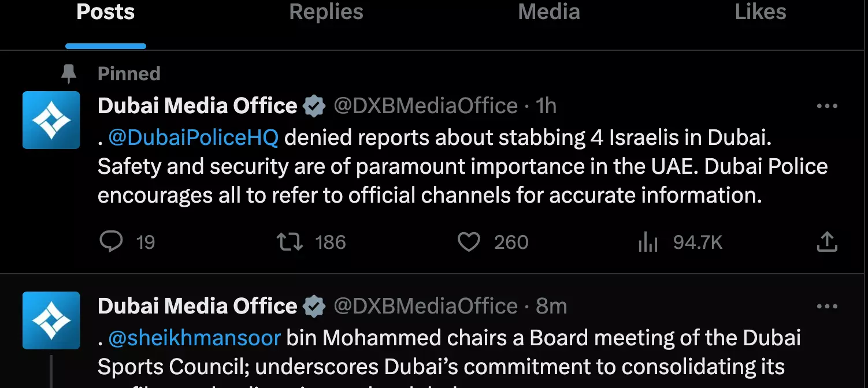868x388 pixels.
Task: Switch to the Replies tab
Action: click(326, 12)
